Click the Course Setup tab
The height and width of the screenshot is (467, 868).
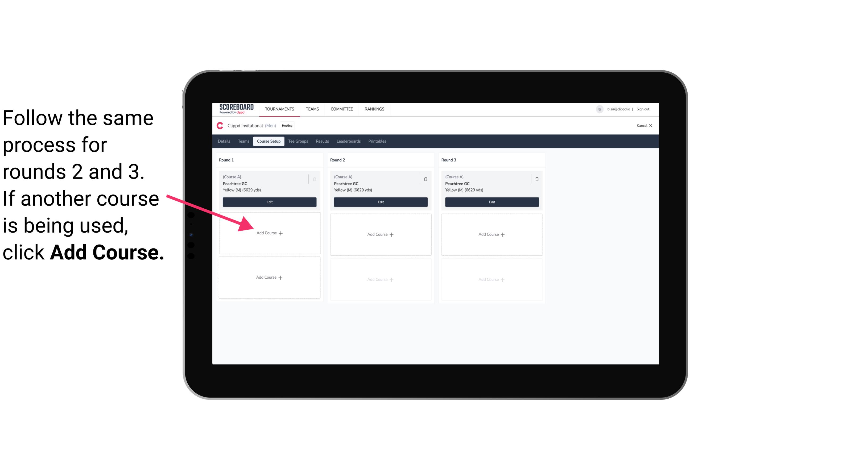coord(268,142)
